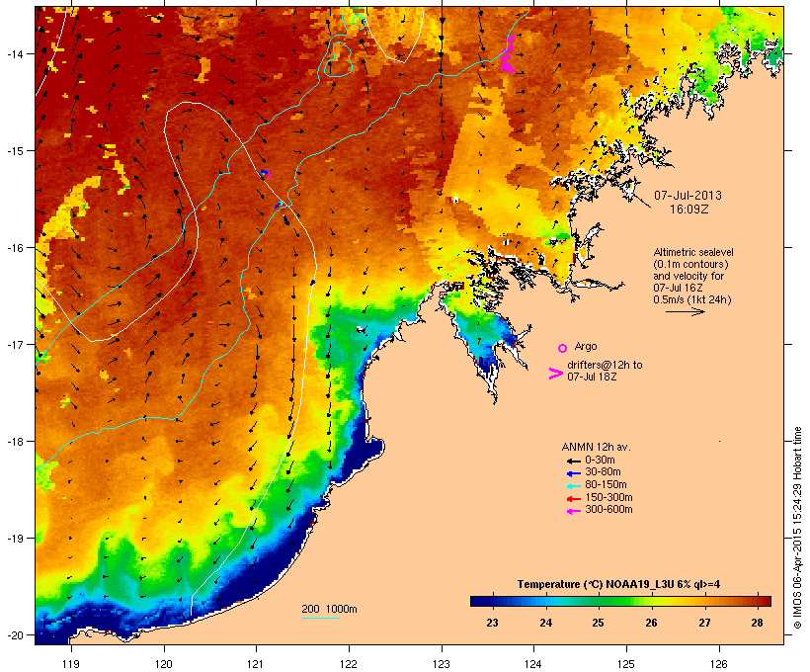
Task: Click the 120 longitude axis label
Action: coord(164,664)
